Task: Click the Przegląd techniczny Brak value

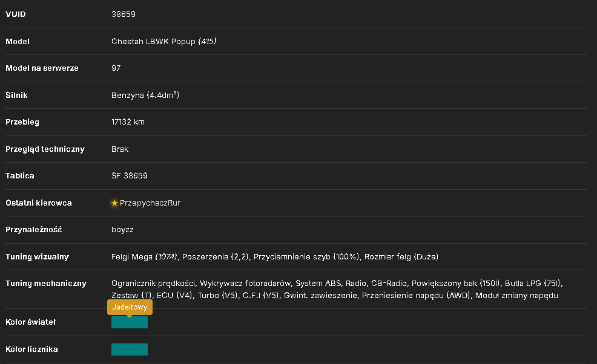Action: pos(120,149)
